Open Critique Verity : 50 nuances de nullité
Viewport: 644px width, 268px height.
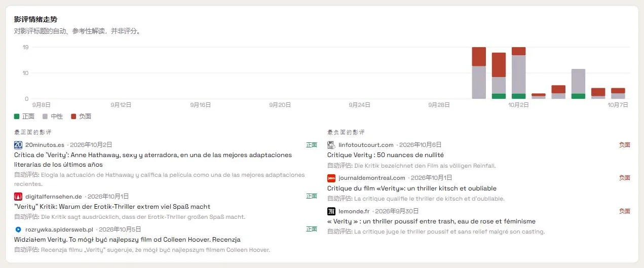click(x=386, y=155)
